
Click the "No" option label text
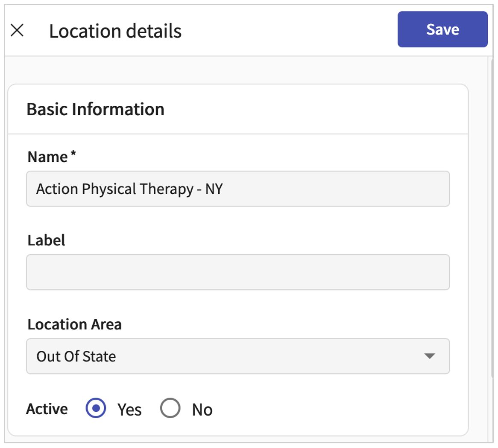(202, 410)
